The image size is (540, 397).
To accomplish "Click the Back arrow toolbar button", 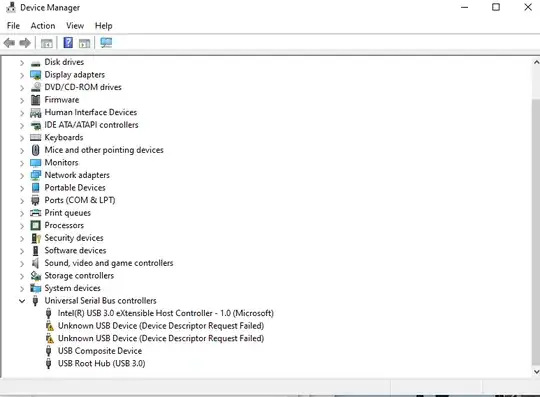I will pos(9,43).
